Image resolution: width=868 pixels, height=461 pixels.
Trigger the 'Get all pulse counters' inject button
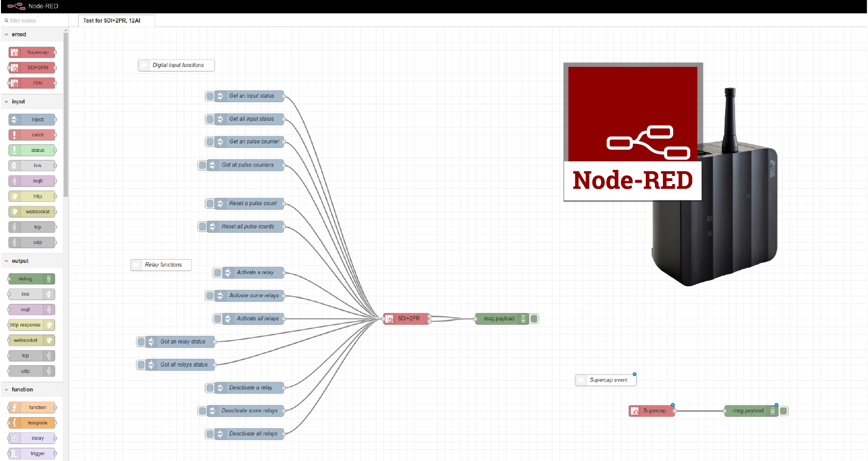click(x=203, y=166)
